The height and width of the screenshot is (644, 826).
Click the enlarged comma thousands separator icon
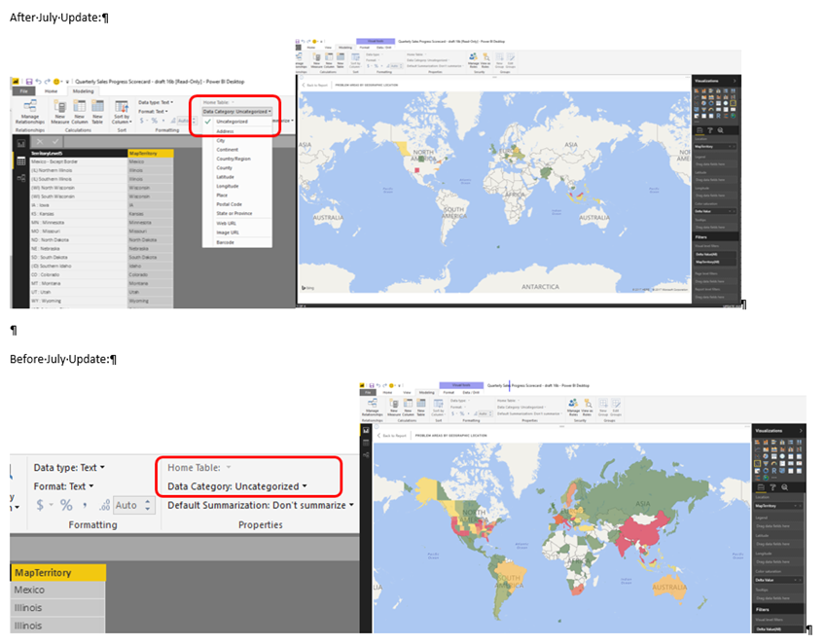coord(85,507)
